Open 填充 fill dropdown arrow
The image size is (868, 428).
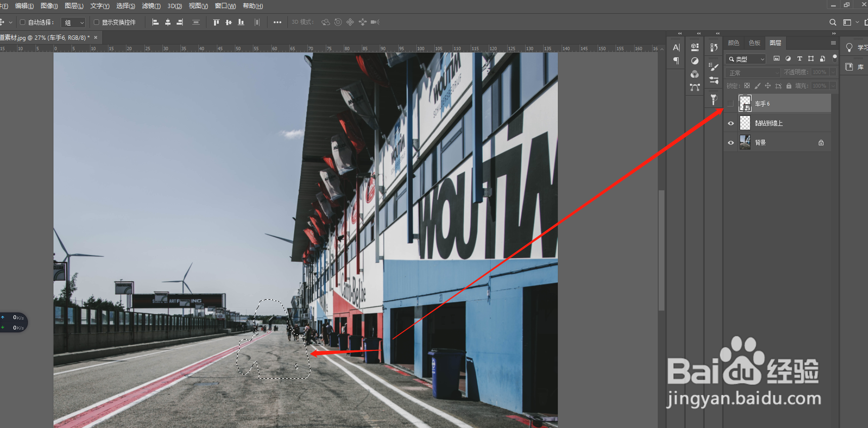pyautogui.click(x=833, y=86)
